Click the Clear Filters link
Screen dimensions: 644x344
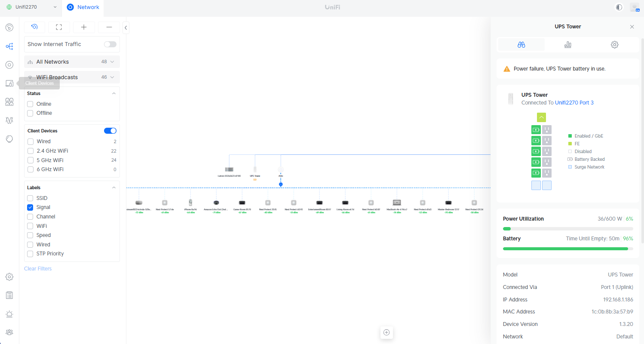click(38, 269)
